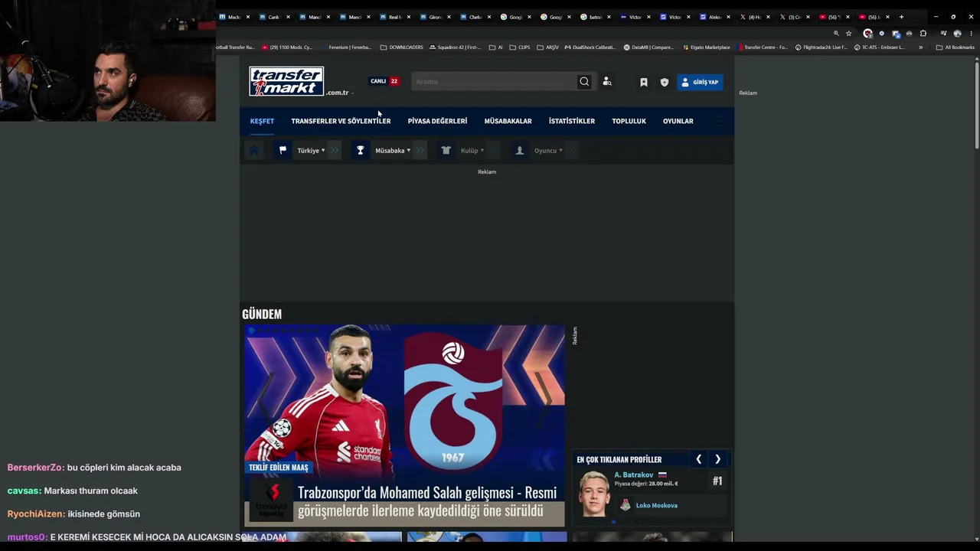Open the İSTATİSTİKLER menu

[571, 121]
